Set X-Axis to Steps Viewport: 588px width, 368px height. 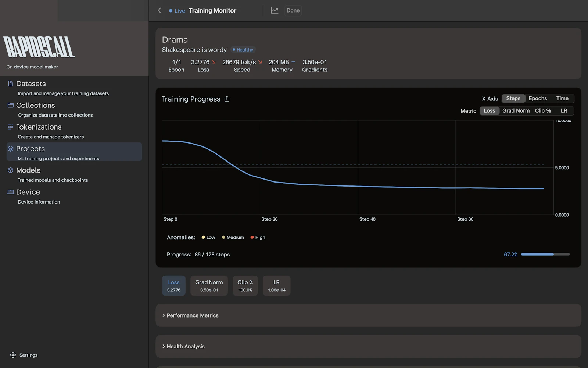(513, 98)
